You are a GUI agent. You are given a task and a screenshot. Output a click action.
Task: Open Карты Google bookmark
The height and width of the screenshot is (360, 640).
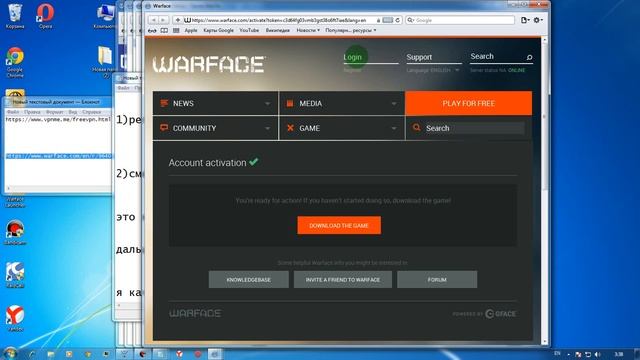pyautogui.click(x=218, y=31)
